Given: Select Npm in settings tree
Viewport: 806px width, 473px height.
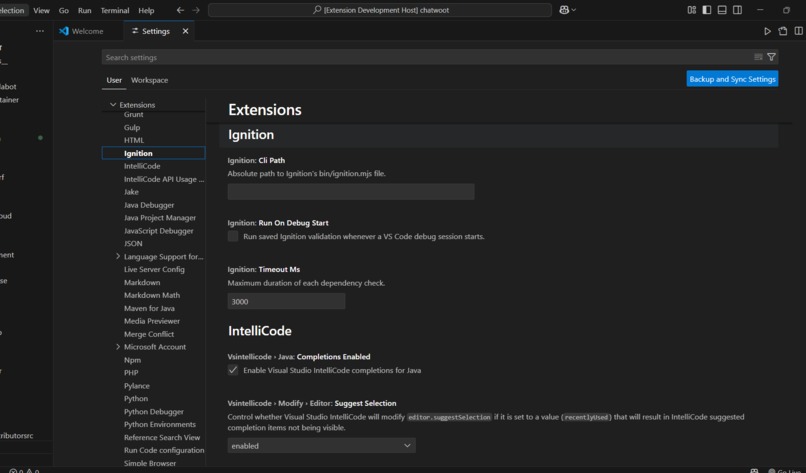Looking at the screenshot, I should pos(132,360).
